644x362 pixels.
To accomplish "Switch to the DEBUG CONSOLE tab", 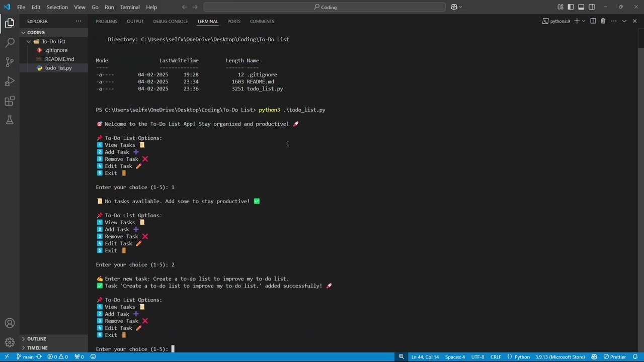I will 170,21.
